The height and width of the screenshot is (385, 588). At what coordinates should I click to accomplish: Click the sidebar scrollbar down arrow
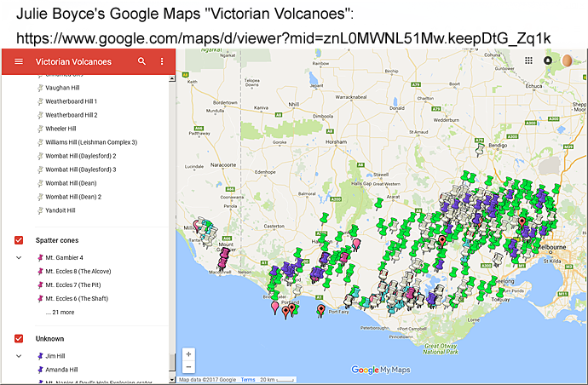coord(172,380)
